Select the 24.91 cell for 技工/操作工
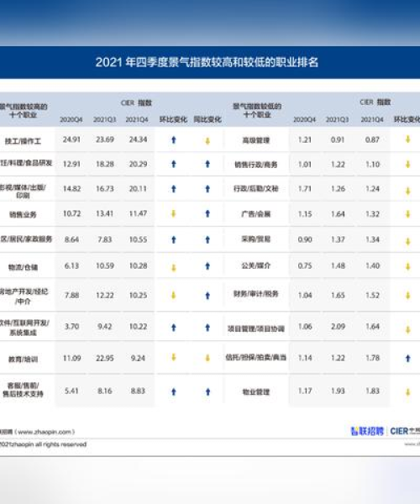 [x=71, y=139]
